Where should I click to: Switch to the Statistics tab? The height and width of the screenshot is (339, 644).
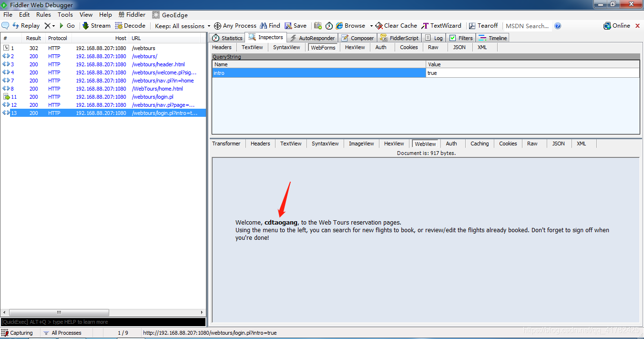(227, 38)
